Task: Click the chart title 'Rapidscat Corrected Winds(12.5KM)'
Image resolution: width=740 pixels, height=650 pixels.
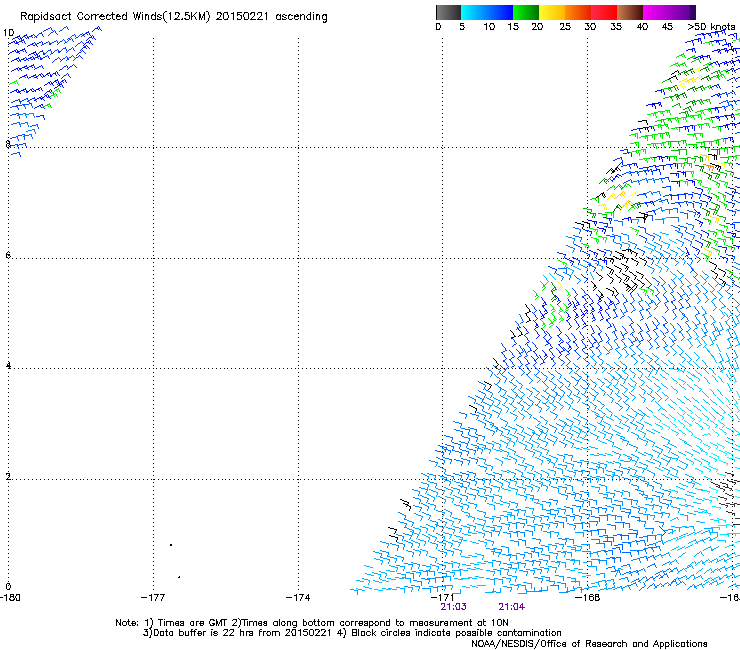Action: click(115, 16)
